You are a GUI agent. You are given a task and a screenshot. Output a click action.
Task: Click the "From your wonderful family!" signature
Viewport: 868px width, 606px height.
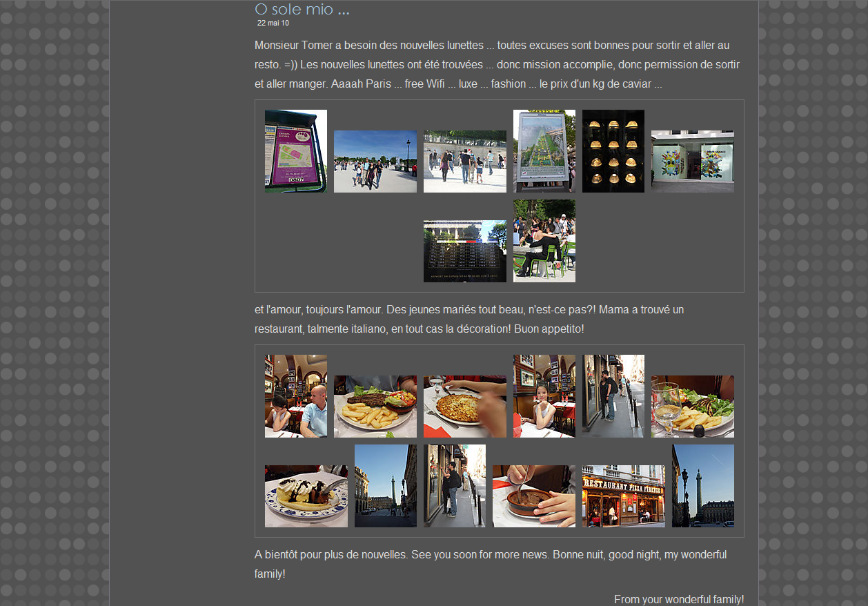678,599
